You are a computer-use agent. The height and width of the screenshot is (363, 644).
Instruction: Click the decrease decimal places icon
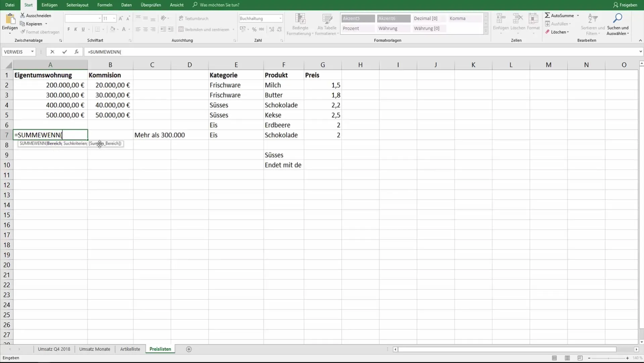(x=279, y=30)
